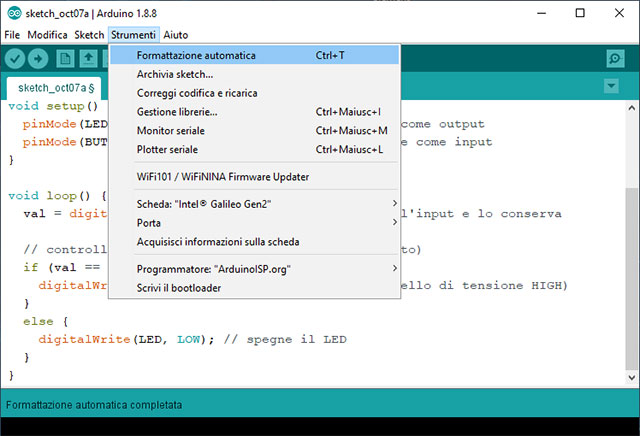The image size is (640, 436).
Task: Click the "else {" code line
Action: click(46, 322)
